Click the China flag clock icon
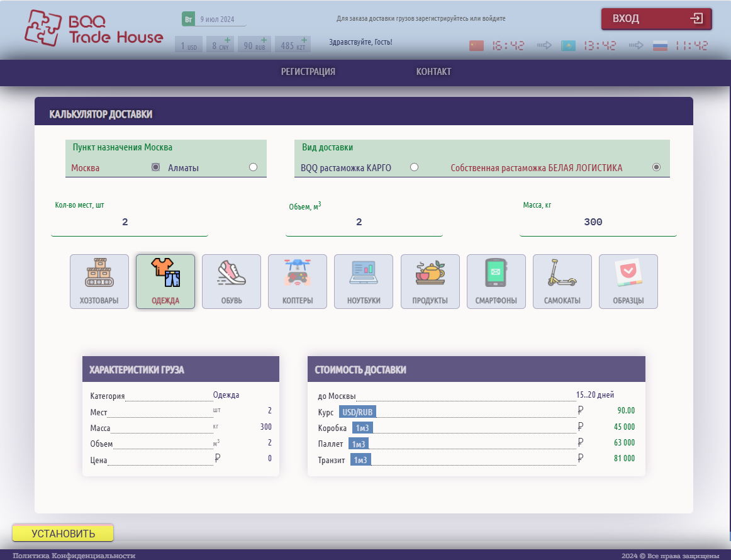This screenshot has height=560, width=731. (x=476, y=46)
